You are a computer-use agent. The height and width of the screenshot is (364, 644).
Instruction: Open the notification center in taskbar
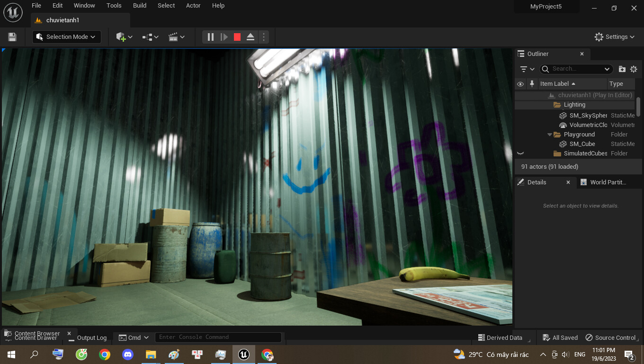coord(630,355)
